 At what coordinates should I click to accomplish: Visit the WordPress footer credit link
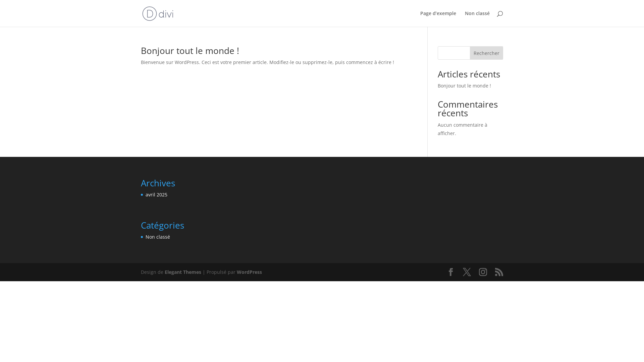pos(249,272)
